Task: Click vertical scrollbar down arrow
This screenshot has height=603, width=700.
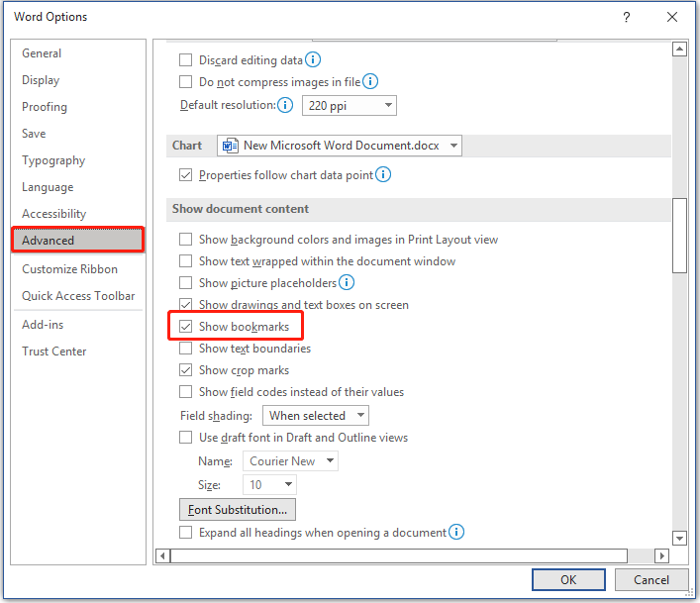Action: pos(679,538)
